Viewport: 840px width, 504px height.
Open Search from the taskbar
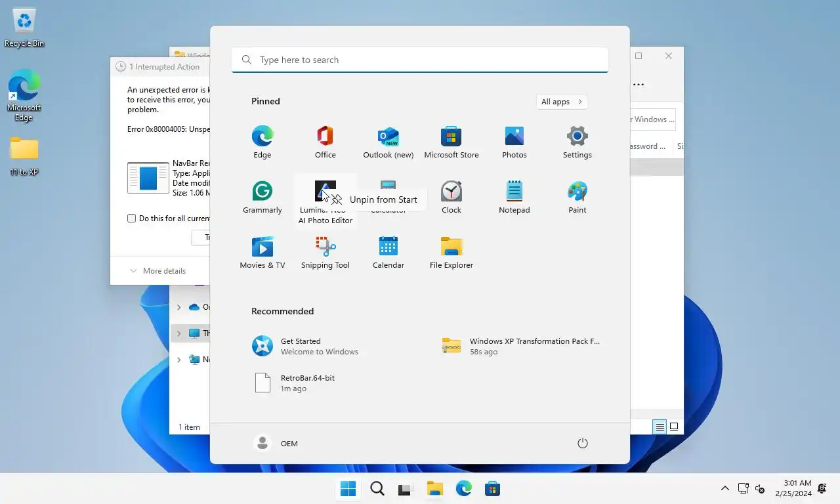pos(377,488)
